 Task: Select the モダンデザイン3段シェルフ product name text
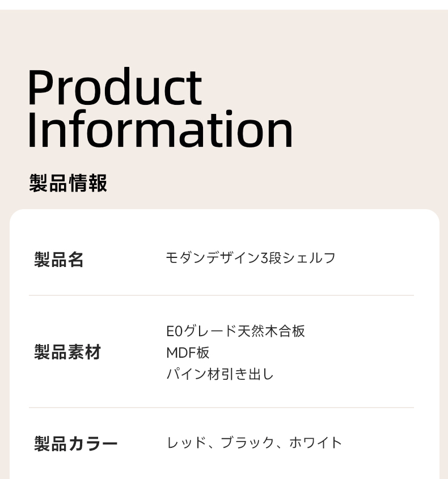251,258
